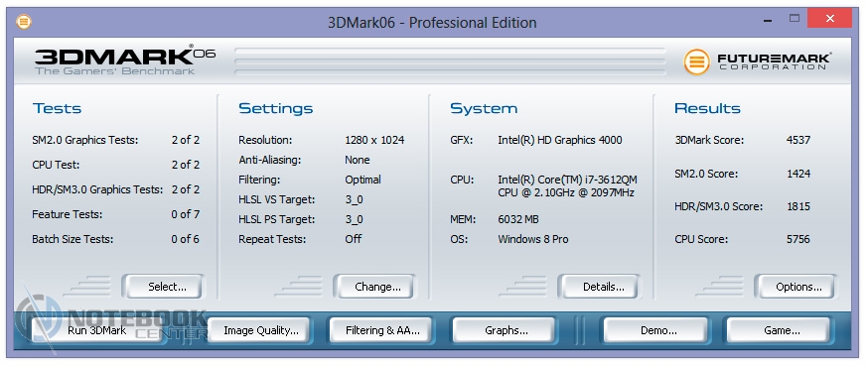Click the Results section heading
Image resolution: width=868 pixels, height=365 pixels.
point(707,108)
